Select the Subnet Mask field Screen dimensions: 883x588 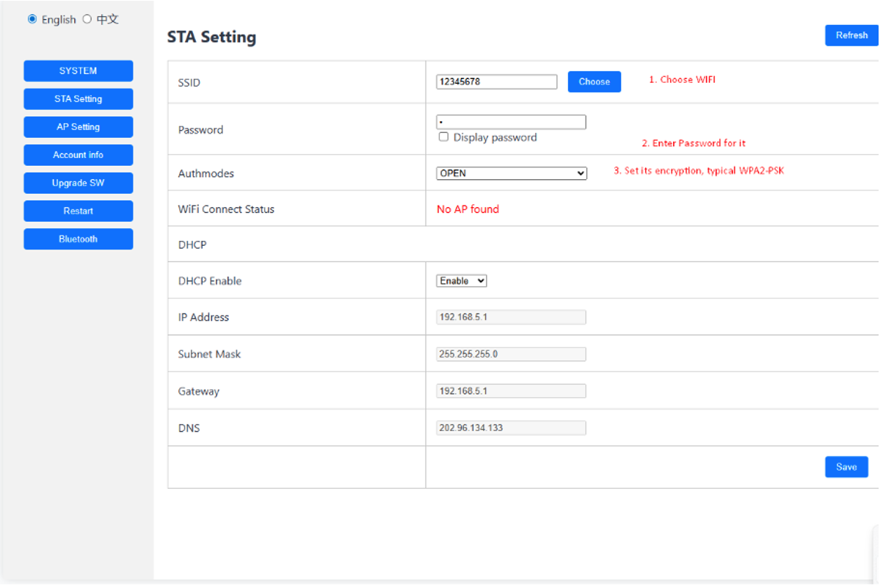(x=511, y=354)
